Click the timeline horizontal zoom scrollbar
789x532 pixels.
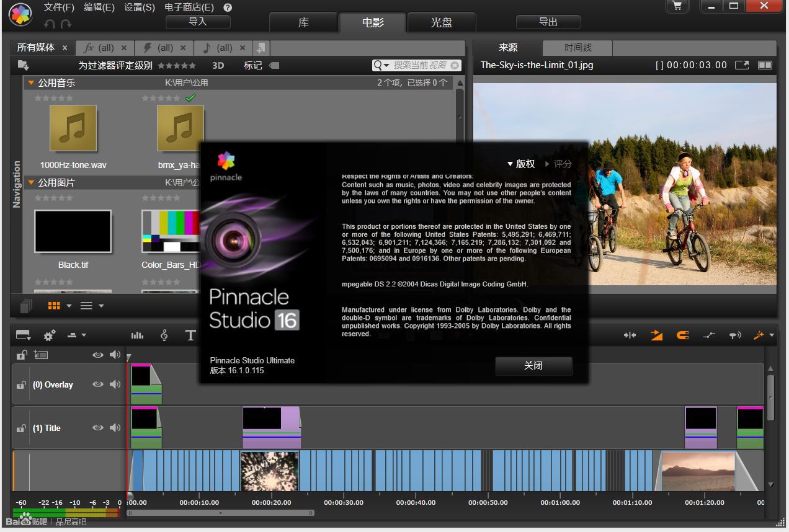tap(220, 513)
